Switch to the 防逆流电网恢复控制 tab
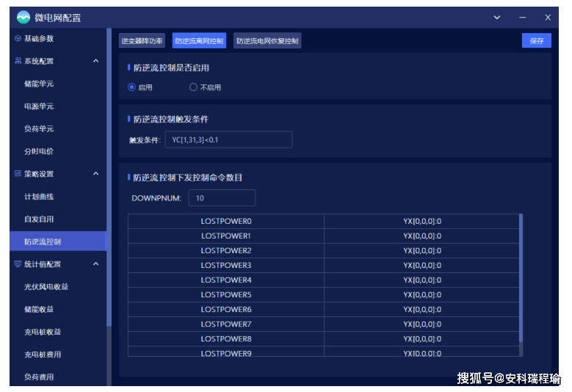The image size is (572, 392). tap(267, 41)
